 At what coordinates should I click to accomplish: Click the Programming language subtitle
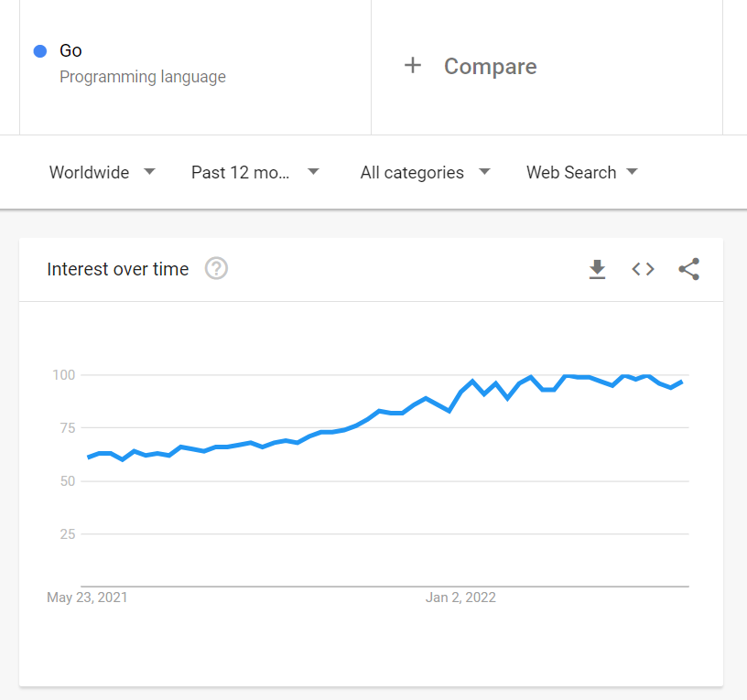pyautogui.click(x=143, y=77)
